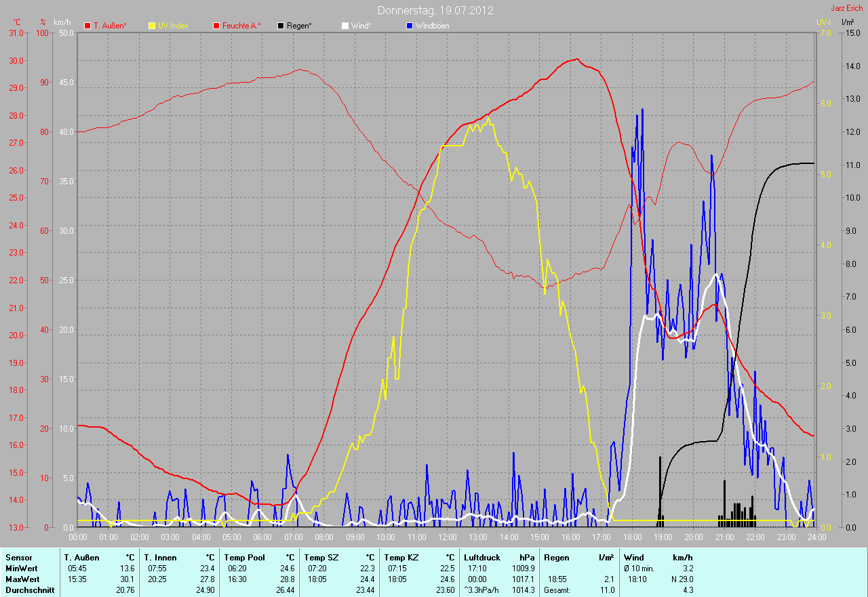
Task: Click the wind gust maximum 'N 29.0'
Action: click(x=681, y=579)
